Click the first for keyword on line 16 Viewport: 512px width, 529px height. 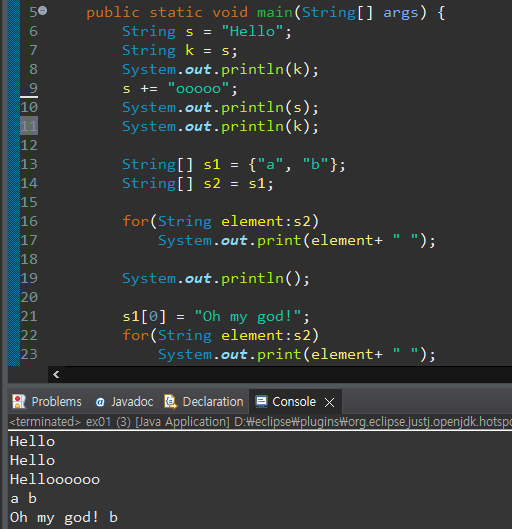pos(135,221)
